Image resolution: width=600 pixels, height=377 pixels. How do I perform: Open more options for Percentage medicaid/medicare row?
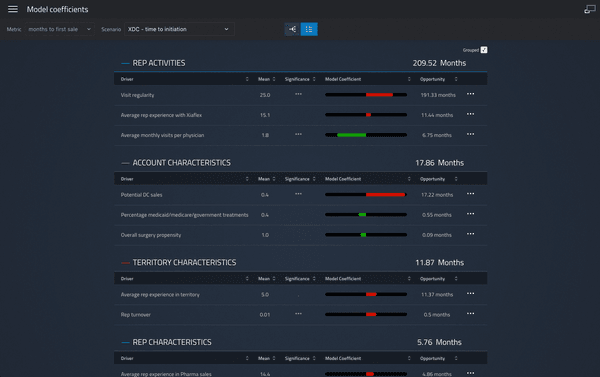point(471,214)
